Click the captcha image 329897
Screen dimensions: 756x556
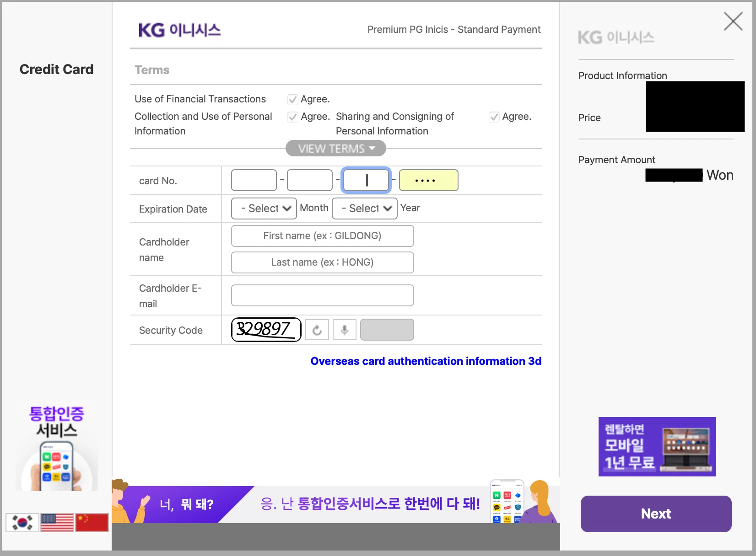[266, 330]
